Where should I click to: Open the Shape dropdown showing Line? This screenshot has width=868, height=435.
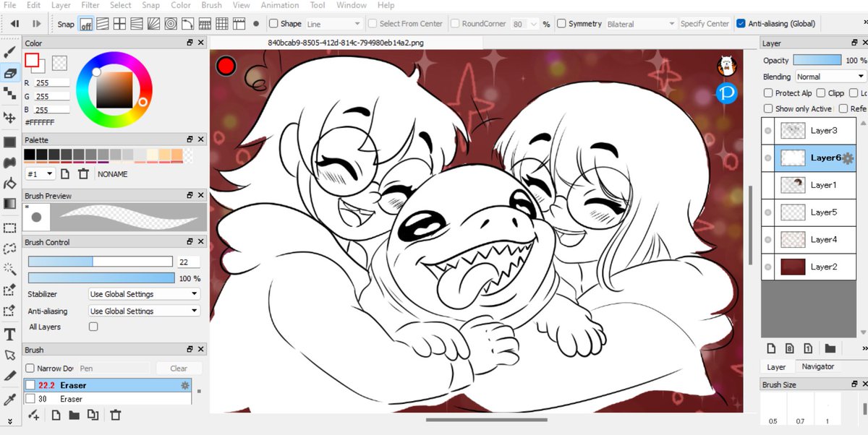pyautogui.click(x=333, y=22)
